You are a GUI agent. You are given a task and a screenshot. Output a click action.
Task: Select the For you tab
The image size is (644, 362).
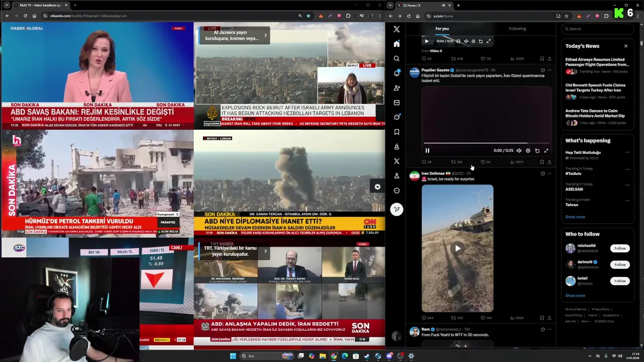442,29
